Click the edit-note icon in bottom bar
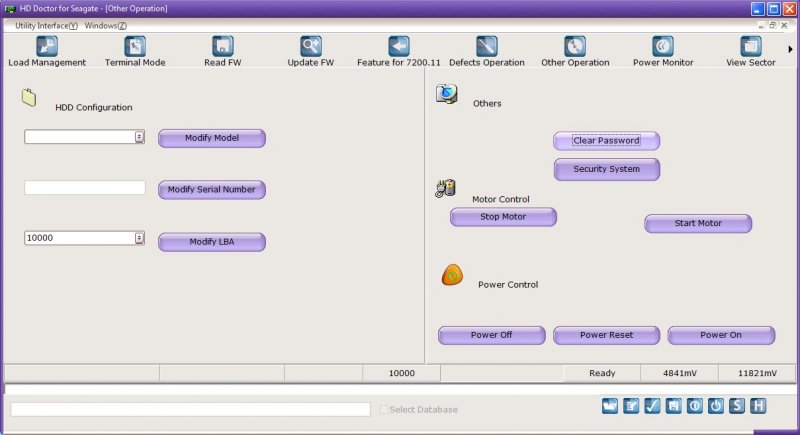800x435 pixels. click(631, 406)
